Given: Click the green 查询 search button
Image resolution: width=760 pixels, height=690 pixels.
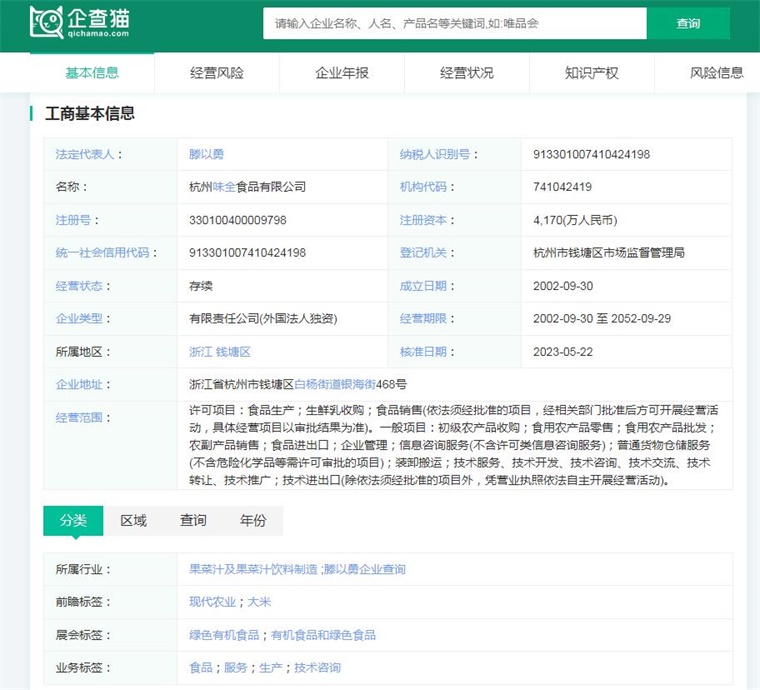Looking at the screenshot, I should (x=688, y=23).
